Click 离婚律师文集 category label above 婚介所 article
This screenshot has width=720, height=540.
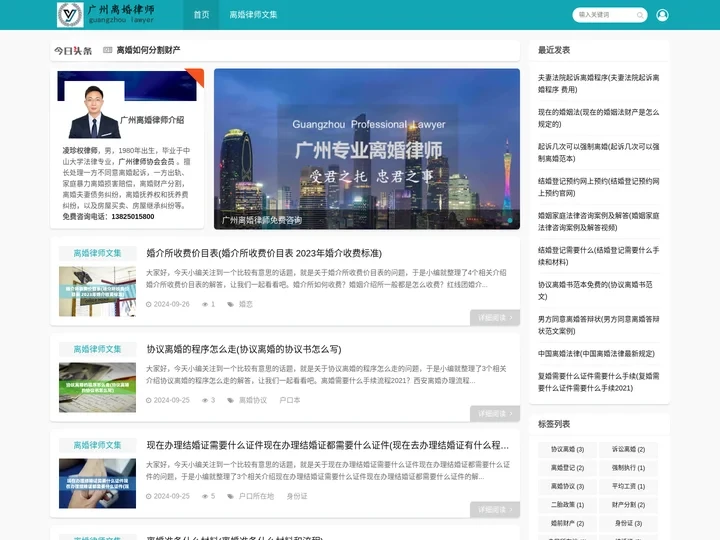[97, 253]
